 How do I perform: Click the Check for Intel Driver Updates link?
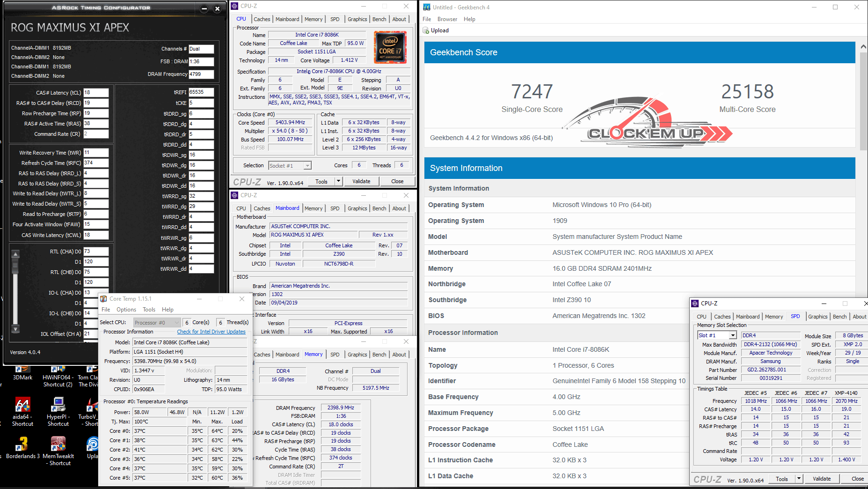[211, 332]
